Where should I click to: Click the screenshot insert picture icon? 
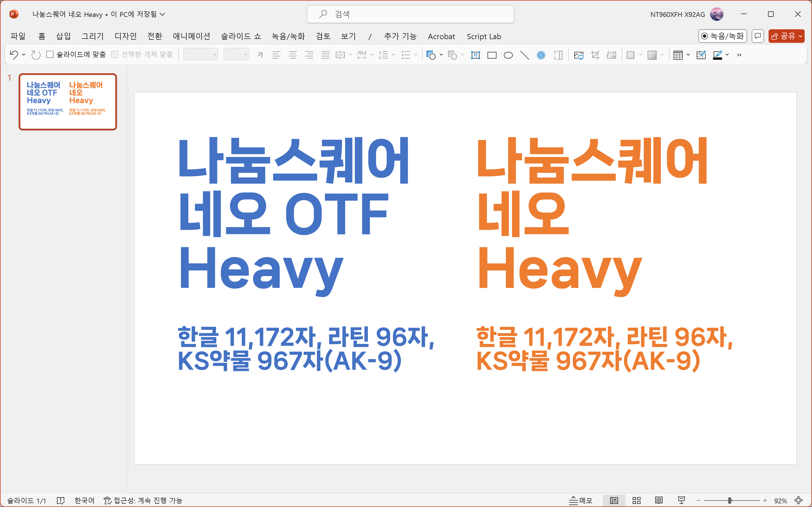pyautogui.click(x=579, y=55)
